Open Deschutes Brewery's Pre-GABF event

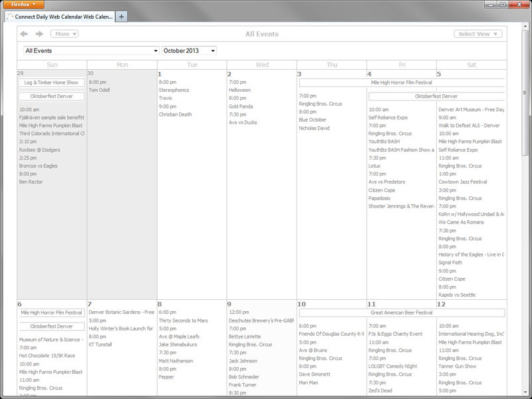pos(261,321)
